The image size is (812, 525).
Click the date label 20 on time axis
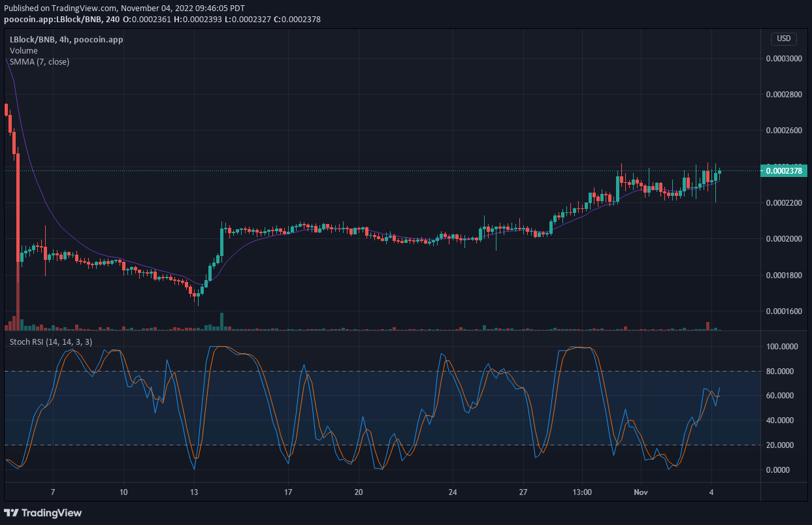tap(358, 491)
